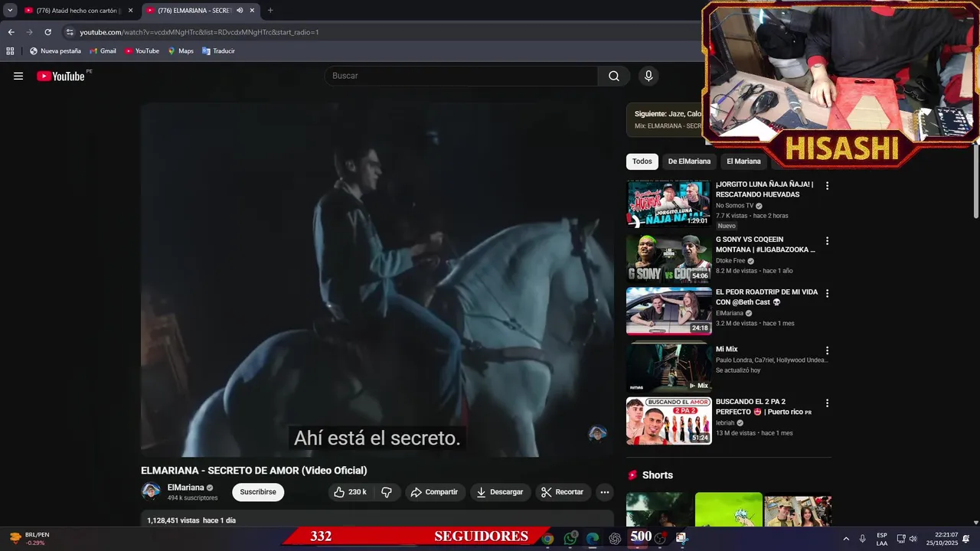Open options for Mi Mix playlist
The image size is (980, 551).
pyautogui.click(x=827, y=350)
